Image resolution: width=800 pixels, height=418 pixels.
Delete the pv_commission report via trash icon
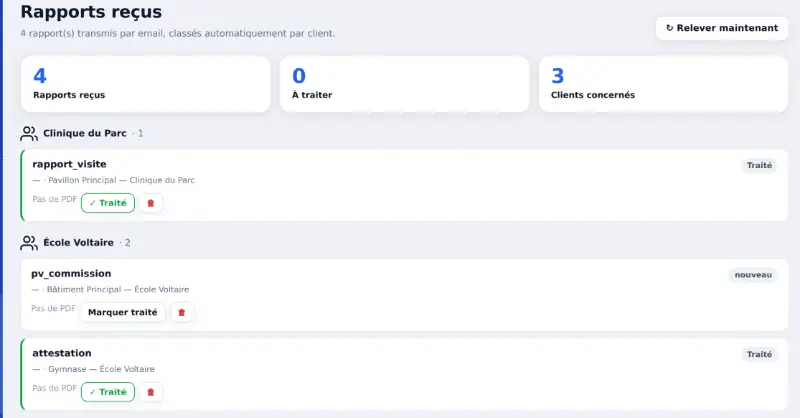182,312
